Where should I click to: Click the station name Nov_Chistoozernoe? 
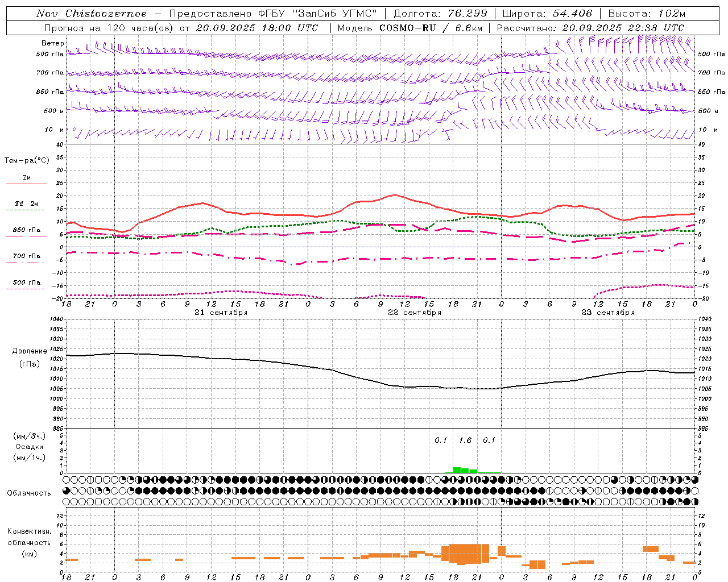click(x=92, y=14)
